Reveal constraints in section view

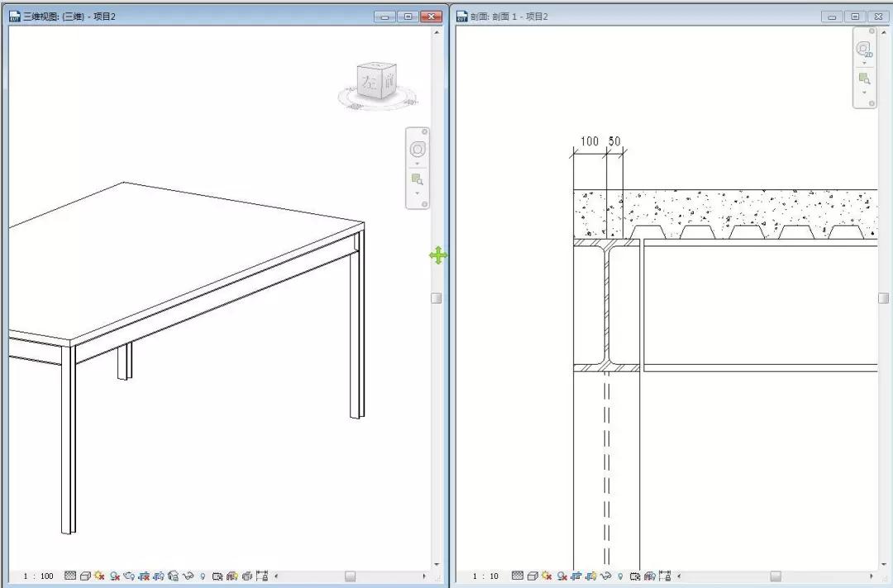pyautogui.click(x=665, y=576)
